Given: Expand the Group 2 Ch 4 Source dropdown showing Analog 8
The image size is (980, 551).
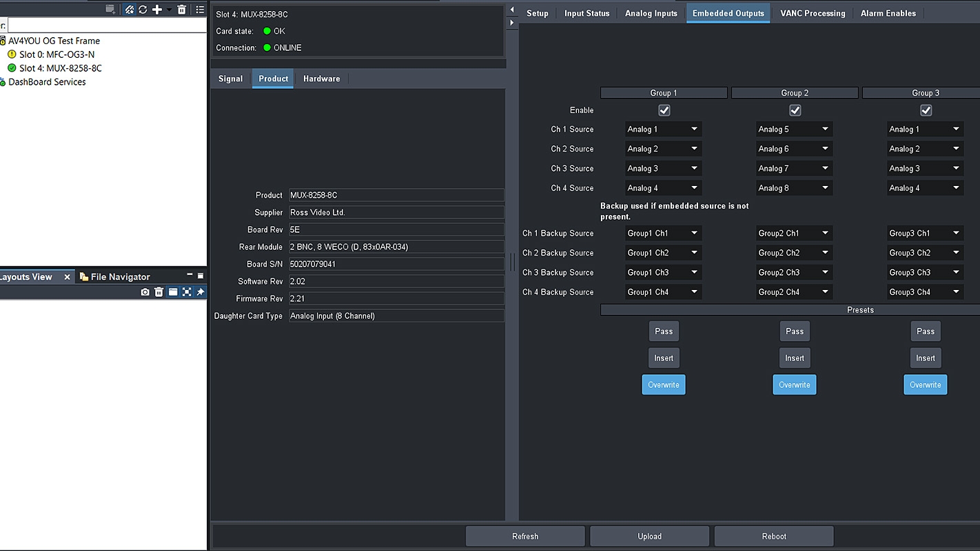Looking at the screenshot, I should click(x=794, y=188).
